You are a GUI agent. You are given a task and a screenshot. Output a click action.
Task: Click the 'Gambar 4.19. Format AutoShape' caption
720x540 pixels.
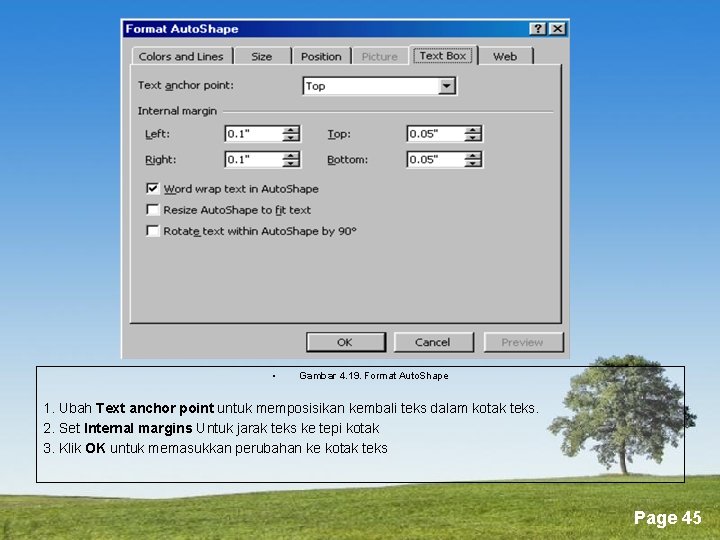pyautogui.click(x=374, y=376)
